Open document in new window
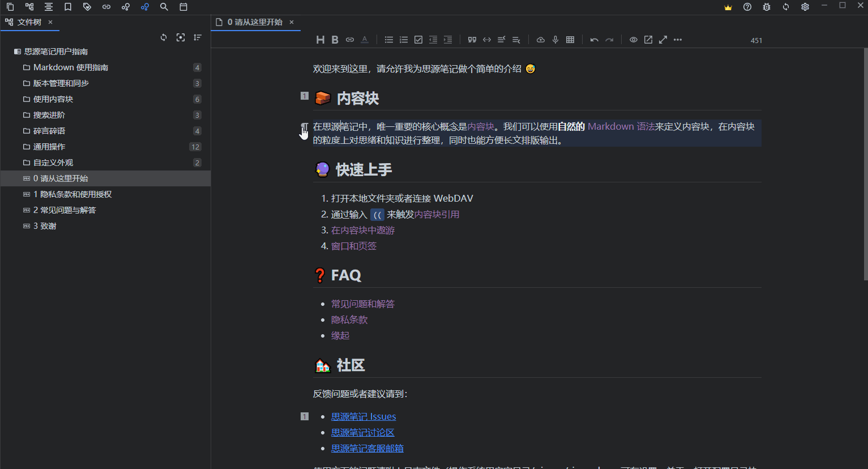 click(x=648, y=40)
